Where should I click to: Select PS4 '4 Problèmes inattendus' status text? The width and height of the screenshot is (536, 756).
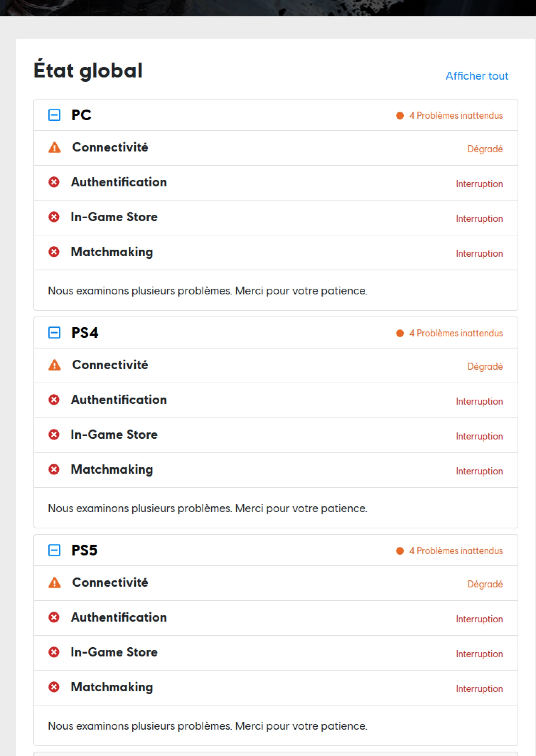[x=456, y=333]
